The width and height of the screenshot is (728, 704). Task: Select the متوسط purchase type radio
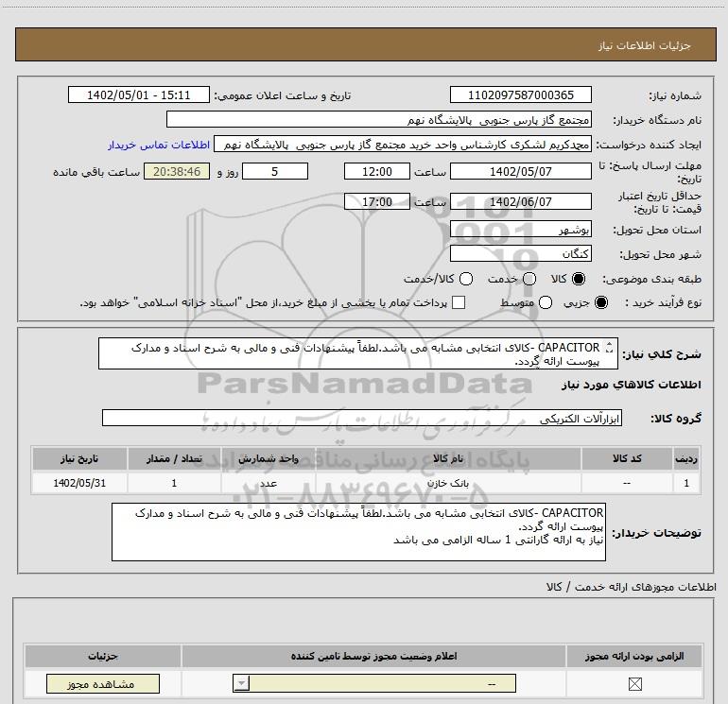(x=546, y=302)
